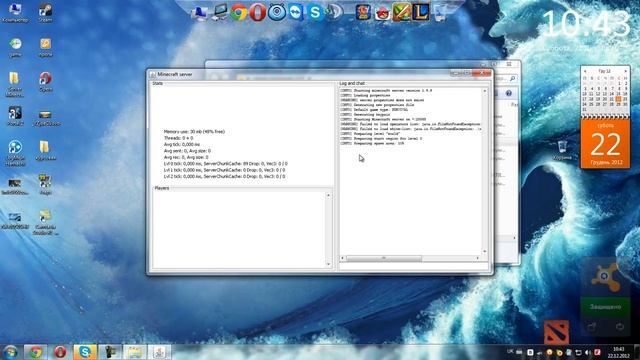Open the Dota 2 tile icon
This screenshot has width=640, height=360.
coord(556,332)
